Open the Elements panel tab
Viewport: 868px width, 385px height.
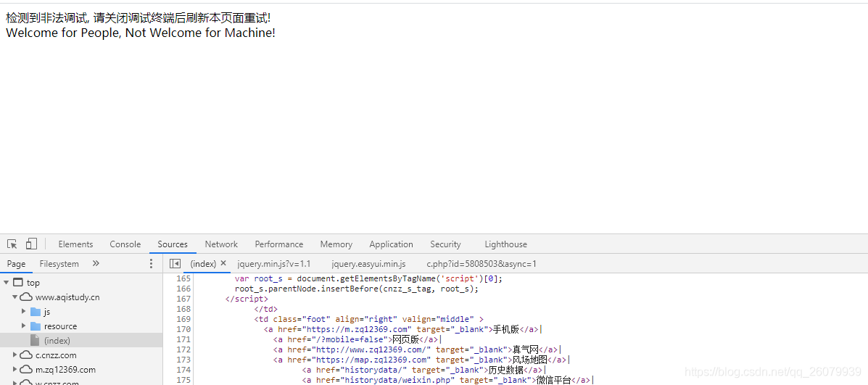76,244
